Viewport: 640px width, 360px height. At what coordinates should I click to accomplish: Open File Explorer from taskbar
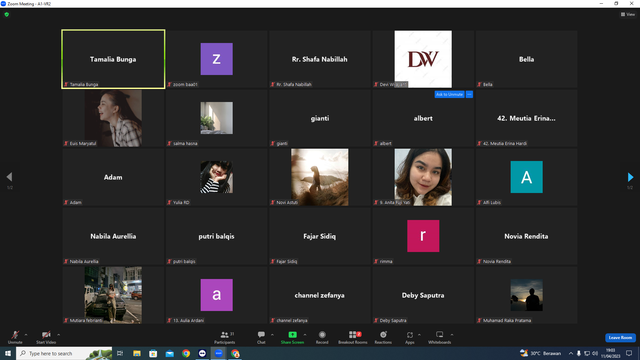tap(137, 353)
